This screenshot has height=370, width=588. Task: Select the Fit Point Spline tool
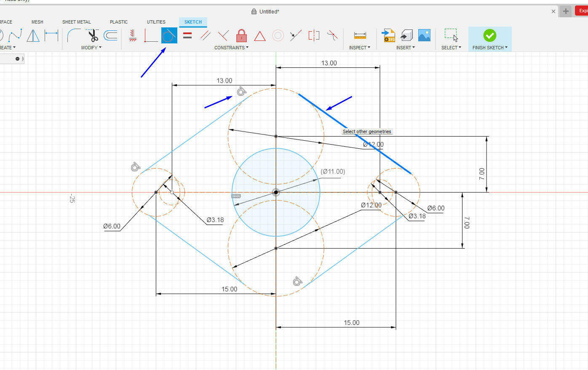(x=15, y=35)
